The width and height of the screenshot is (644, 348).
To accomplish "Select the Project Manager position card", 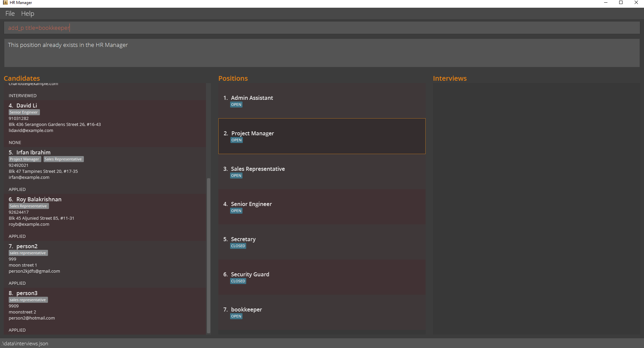I will [x=322, y=136].
